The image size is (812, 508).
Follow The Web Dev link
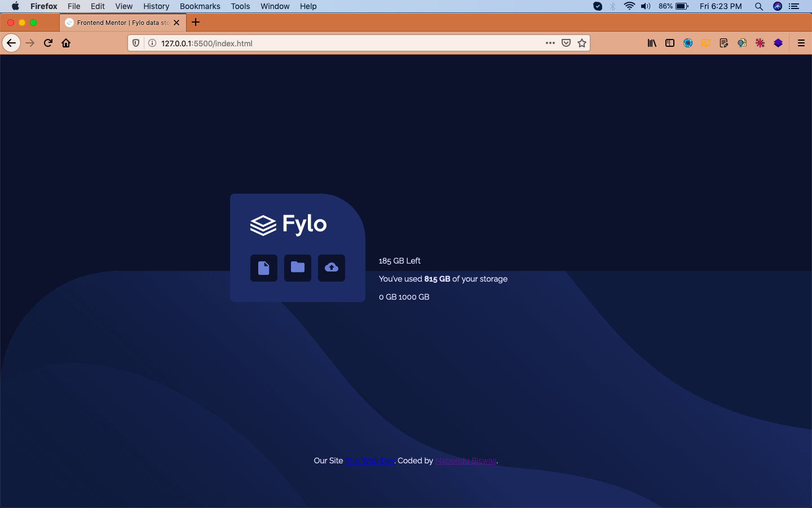(370, 461)
